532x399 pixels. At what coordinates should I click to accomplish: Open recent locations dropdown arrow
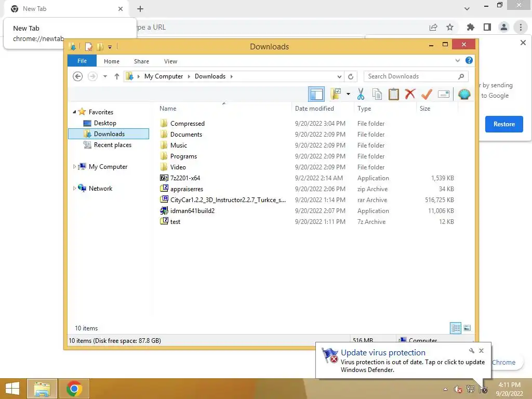tap(105, 76)
